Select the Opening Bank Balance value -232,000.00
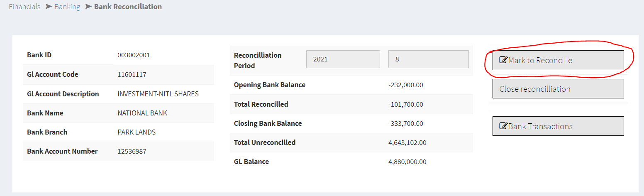644x196 pixels. pos(405,85)
